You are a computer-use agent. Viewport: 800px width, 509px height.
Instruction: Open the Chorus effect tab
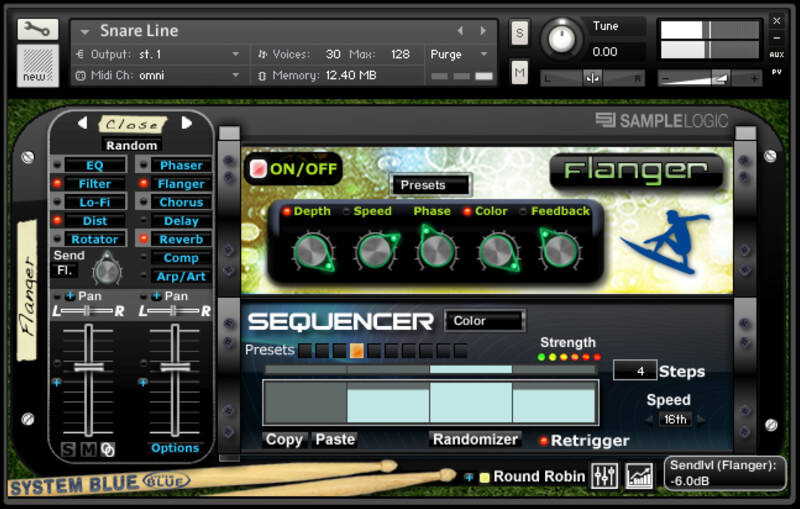pyautogui.click(x=181, y=202)
